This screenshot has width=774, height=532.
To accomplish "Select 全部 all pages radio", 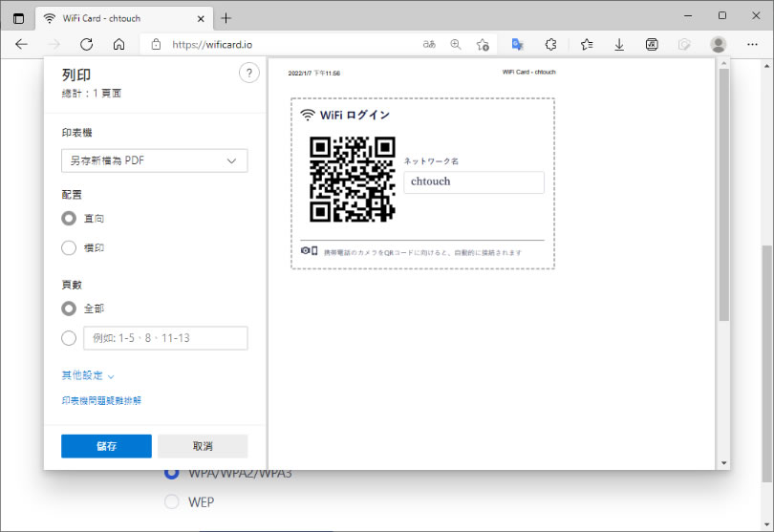I will tap(69, 309).
